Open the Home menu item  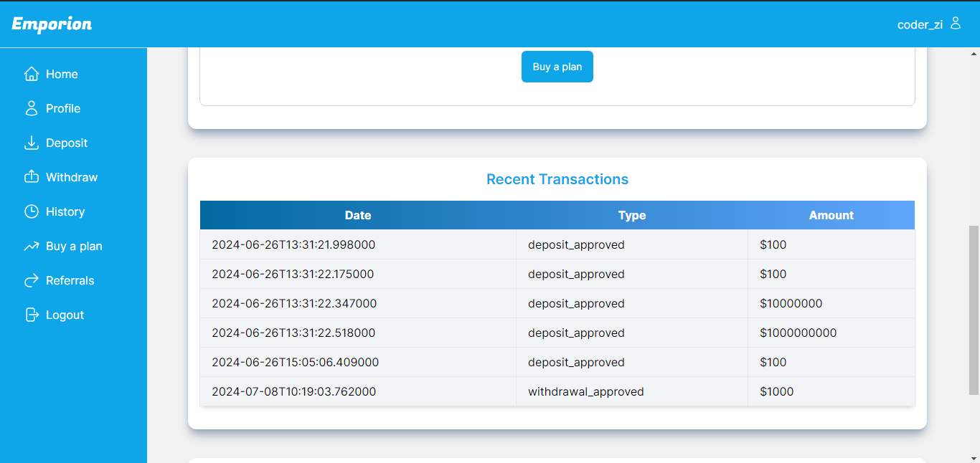click(62, 74)
